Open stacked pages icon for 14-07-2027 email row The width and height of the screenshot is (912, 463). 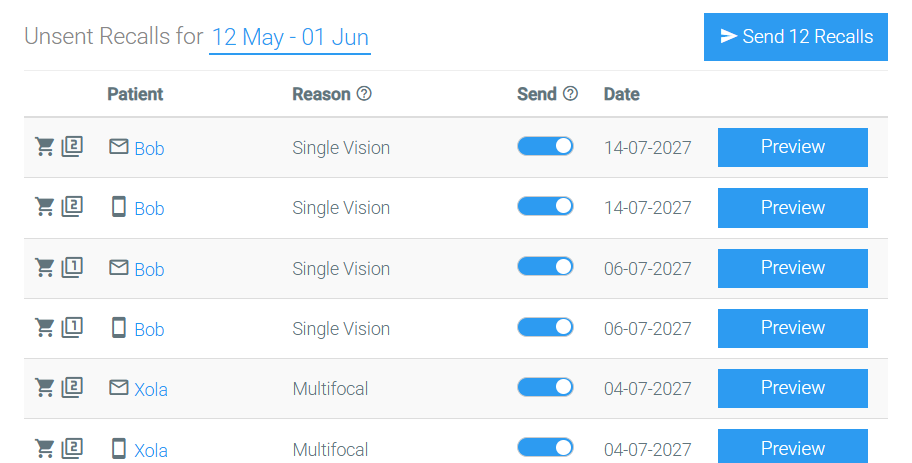[72, 147]
